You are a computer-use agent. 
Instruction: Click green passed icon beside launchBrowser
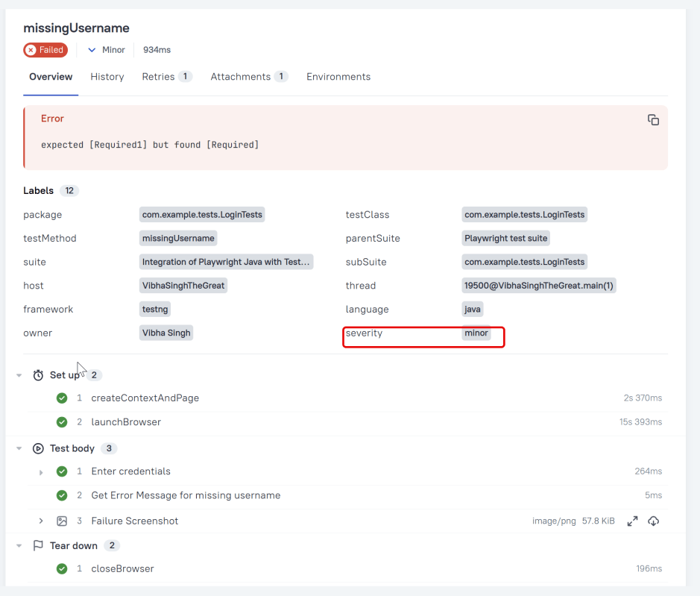63,422
